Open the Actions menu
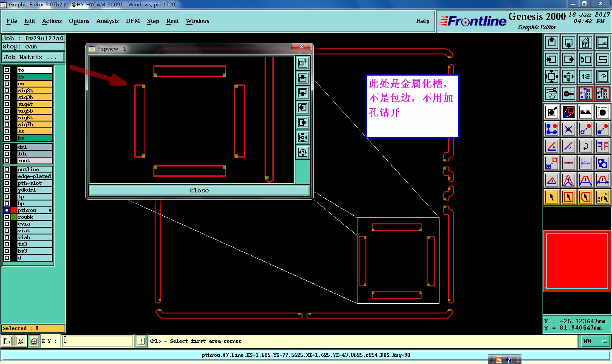 click(x=52, y=21)
